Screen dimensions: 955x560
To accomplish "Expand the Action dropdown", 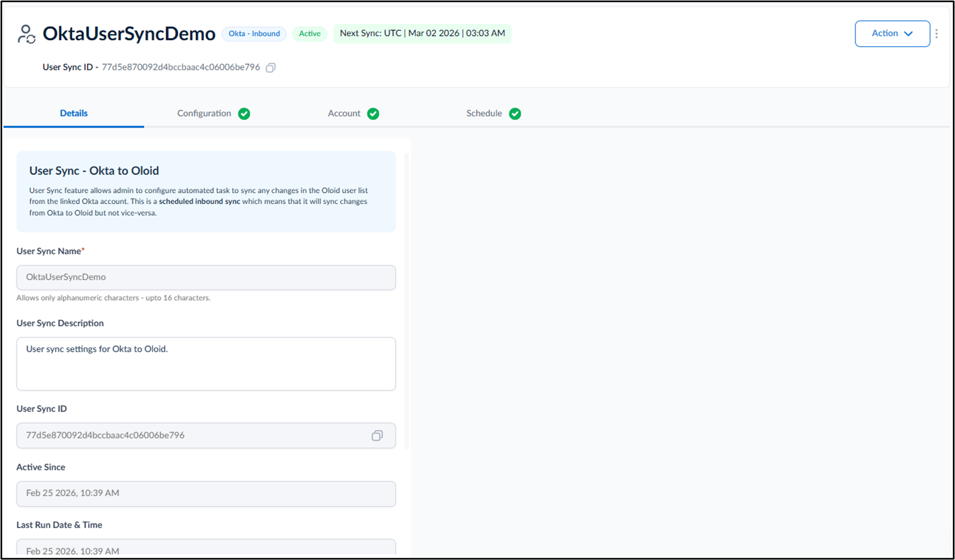I will (x=892, y=34).
